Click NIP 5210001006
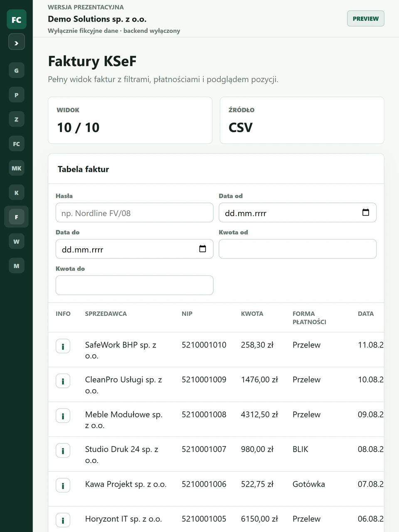This screenshot has width=399, height=532. (x=204, y=484)
